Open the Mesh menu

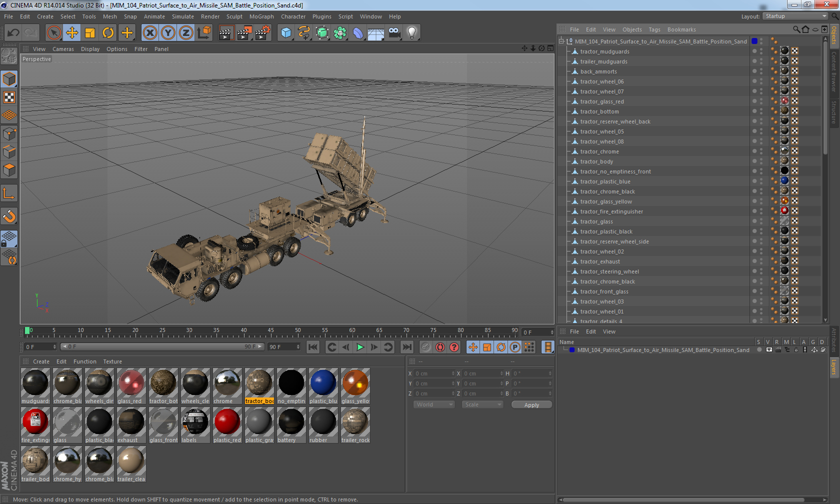[x=110, y=16]
